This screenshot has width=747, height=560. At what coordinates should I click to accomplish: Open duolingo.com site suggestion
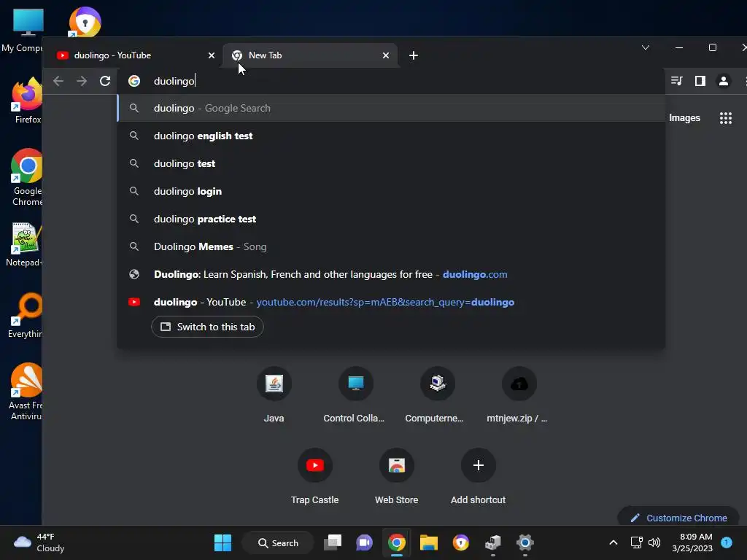tap(391, 274)
